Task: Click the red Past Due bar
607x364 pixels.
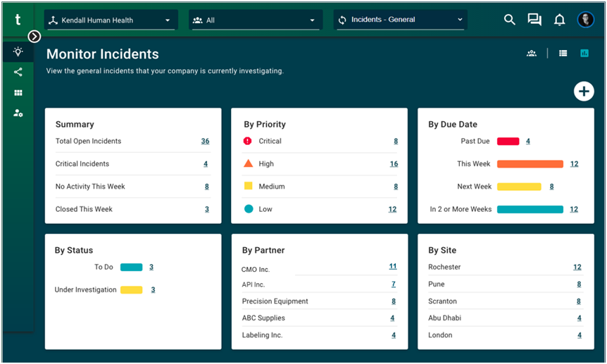Action: pos(508,142)
